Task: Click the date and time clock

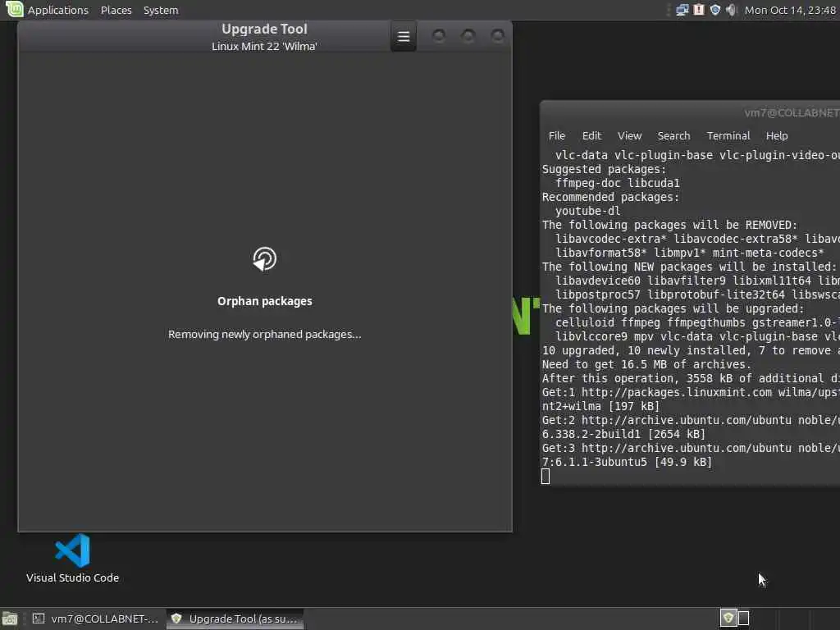Action: click(x=790, y=10)
